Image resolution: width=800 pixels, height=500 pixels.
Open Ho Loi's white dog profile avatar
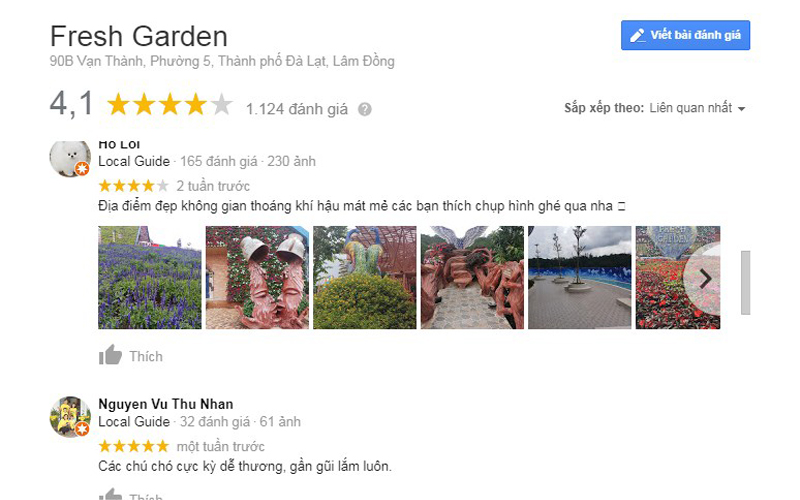point(70,159)
